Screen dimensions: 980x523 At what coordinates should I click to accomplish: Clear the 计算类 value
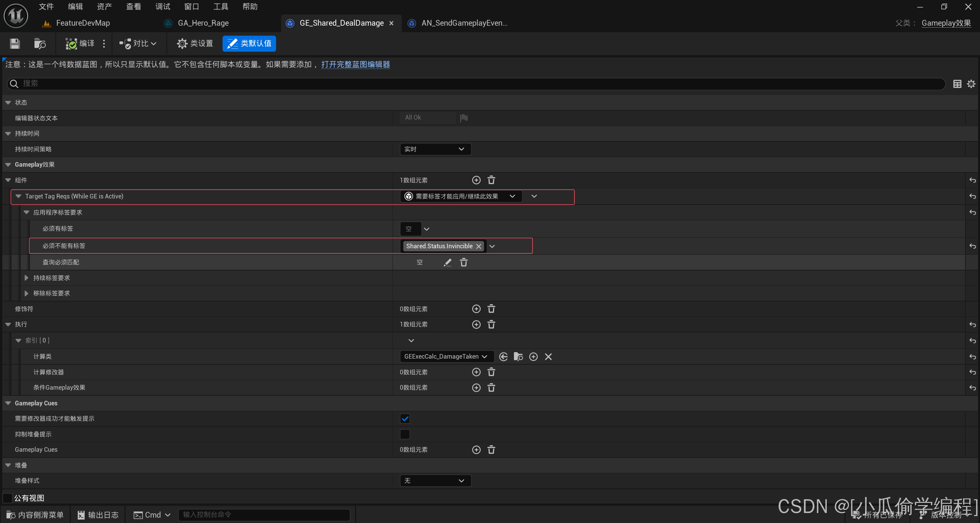tap(548, 357)
